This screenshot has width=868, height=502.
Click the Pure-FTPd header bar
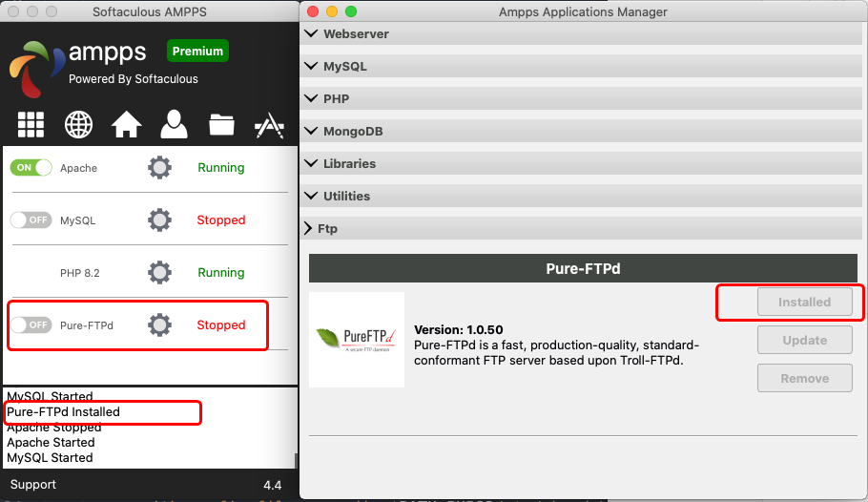[x=583, y=269]
